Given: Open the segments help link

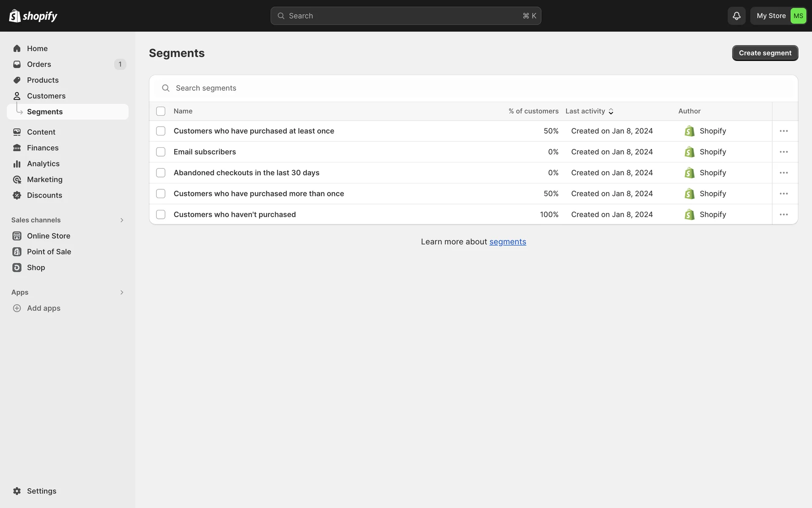Looking at the screenshot, I should click(x=507, y=242).
